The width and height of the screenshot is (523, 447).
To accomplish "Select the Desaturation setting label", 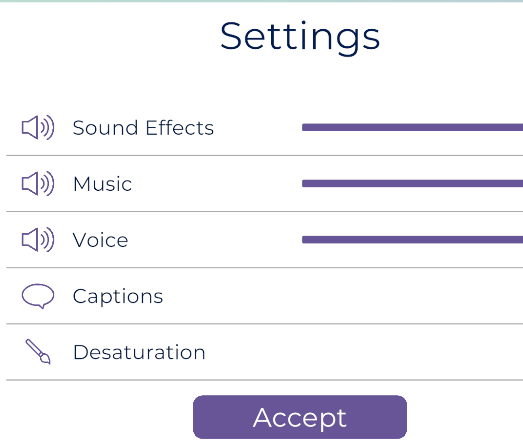I will [139, 352].
